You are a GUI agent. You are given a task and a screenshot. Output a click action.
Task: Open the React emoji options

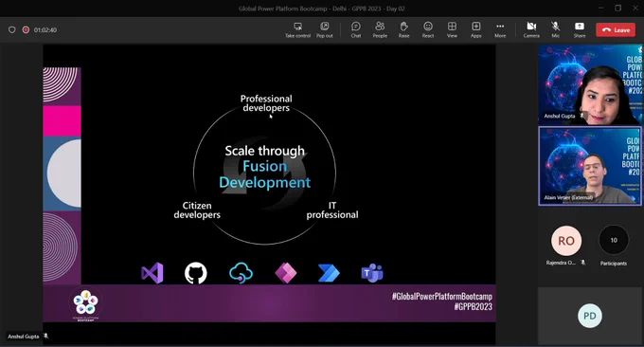click(428, 30)
